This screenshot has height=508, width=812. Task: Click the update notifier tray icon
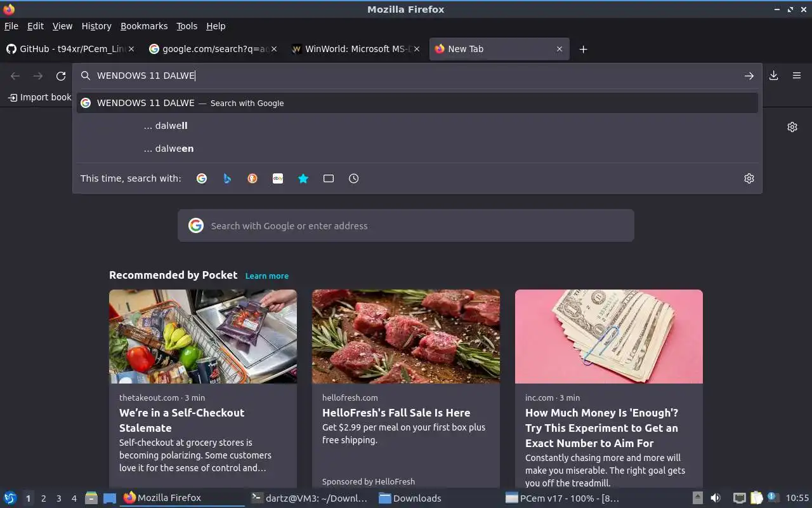point(773,497)
